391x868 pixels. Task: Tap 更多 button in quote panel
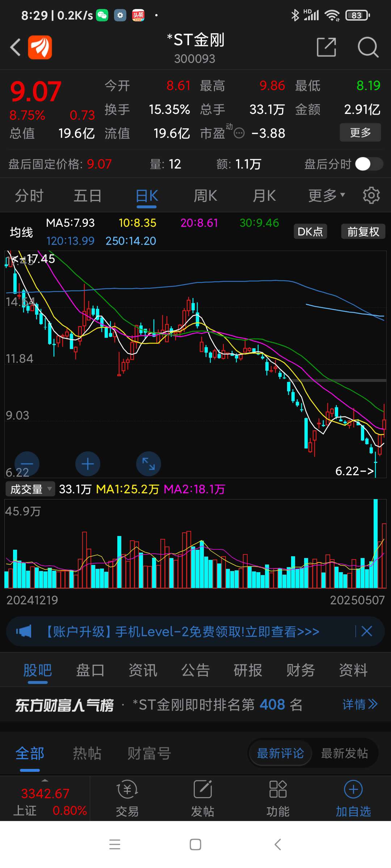pyautogui.click(x=360, y=132)
